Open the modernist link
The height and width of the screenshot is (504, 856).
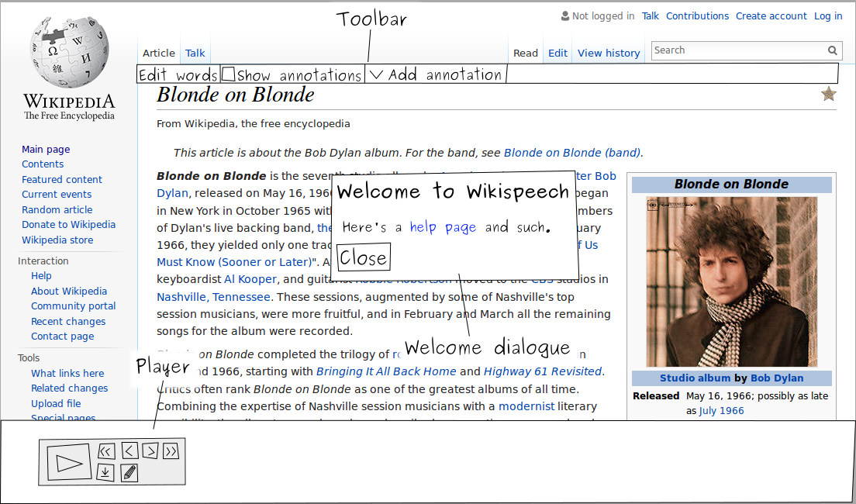point(526,406)
